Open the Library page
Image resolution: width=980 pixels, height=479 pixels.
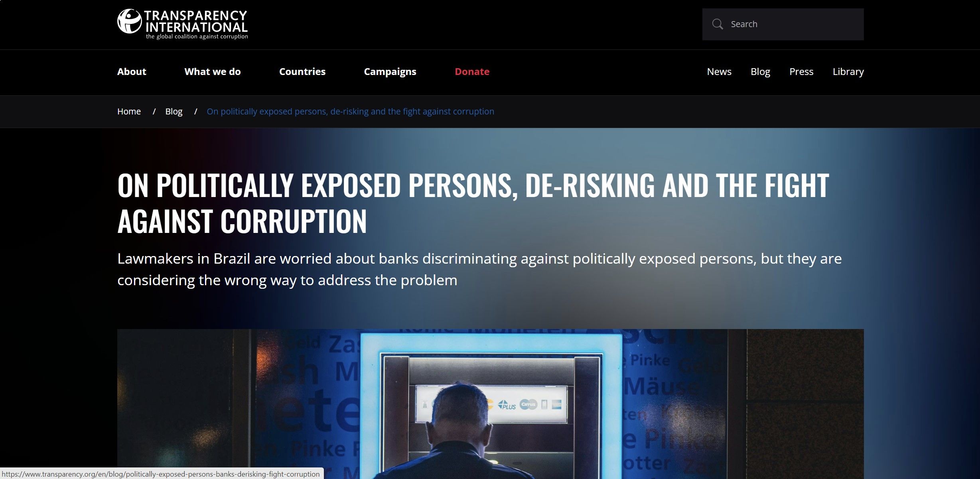pyautogui.click(x=848, y=72)
